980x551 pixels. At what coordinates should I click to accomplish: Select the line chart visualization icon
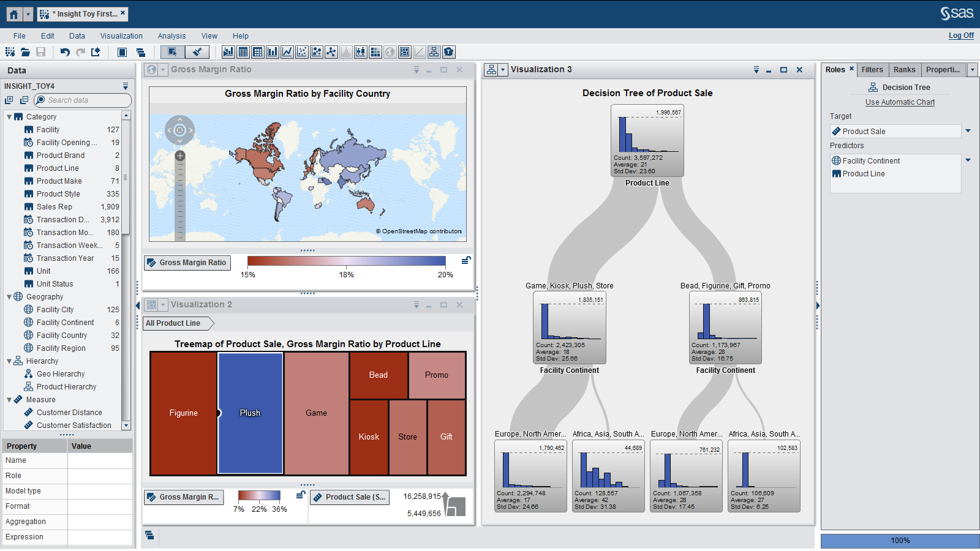click(287, 53)
